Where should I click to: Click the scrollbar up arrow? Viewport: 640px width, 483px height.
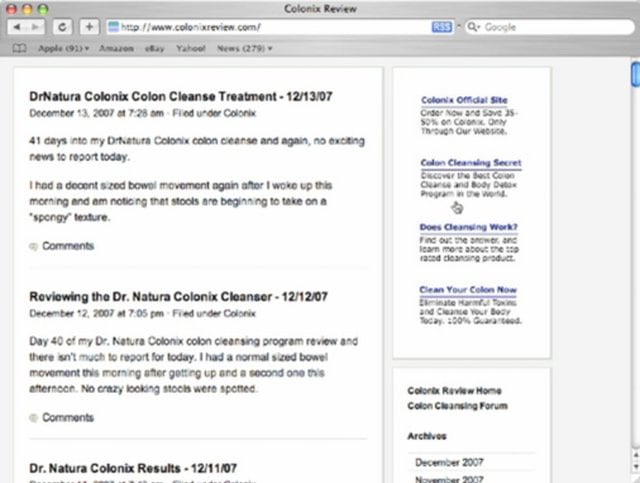pyautogui.click(x=636, y=455)
